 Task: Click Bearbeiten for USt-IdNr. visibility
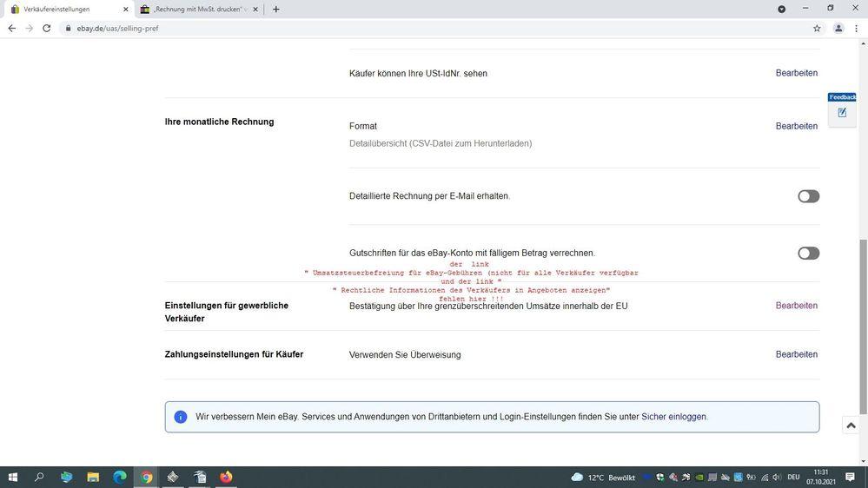click(x=796, y=73)
